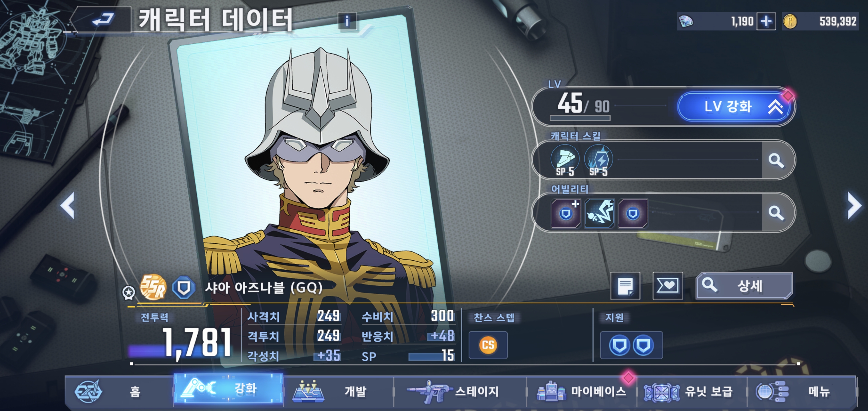Tap the third shield ability icon
This screenshot has width=868, height=411.
click(x=633, y=213)
